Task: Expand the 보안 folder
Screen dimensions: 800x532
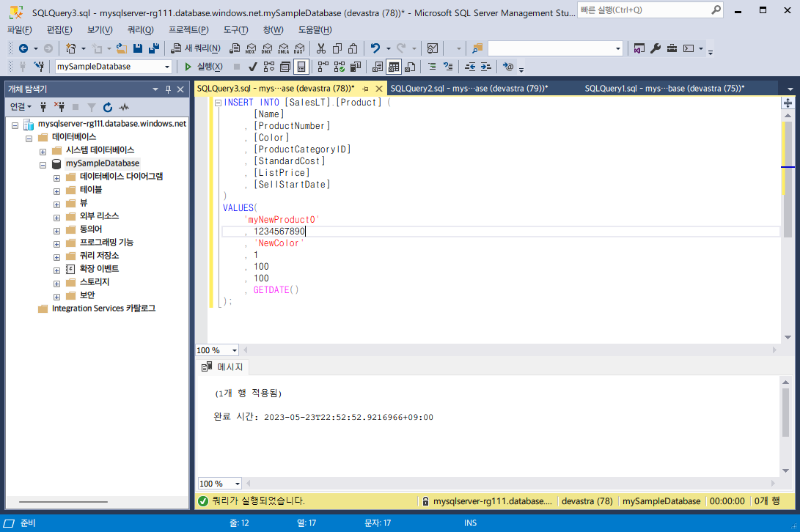Action: pyautogui.click(x=56, y=297)
